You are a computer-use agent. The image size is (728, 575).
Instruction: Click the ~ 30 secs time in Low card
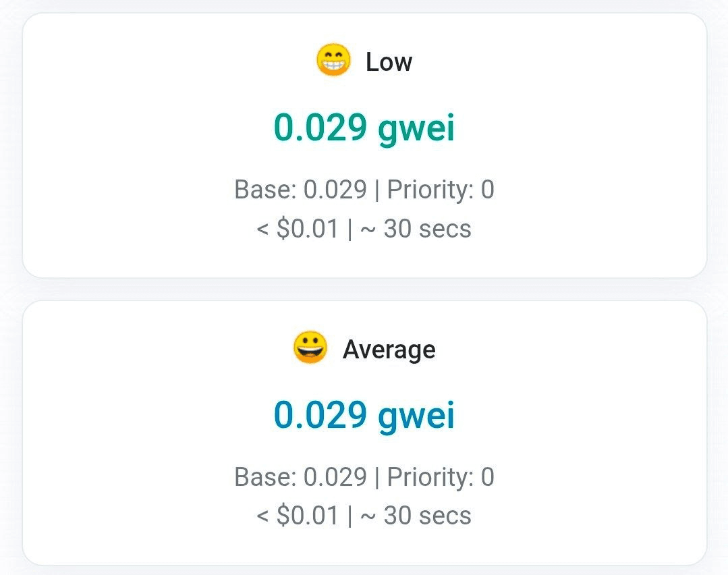pos(416,229)
